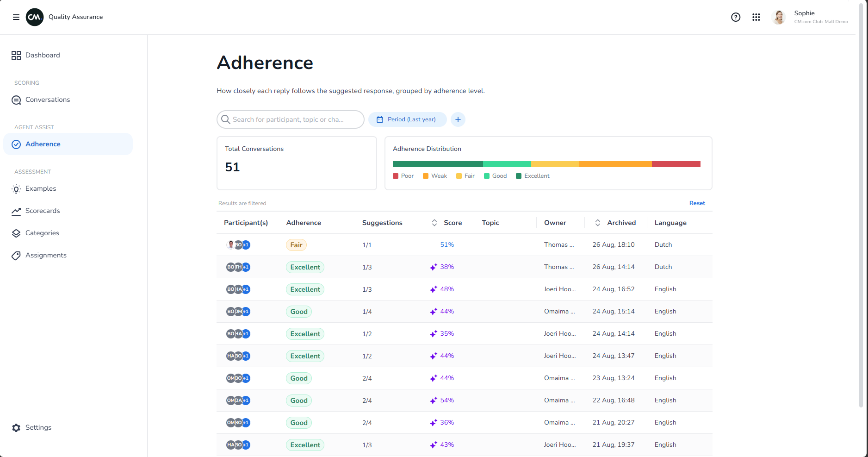Click the Dashboard grid icon
Screen dimensions: 868x457
point(16,56)
